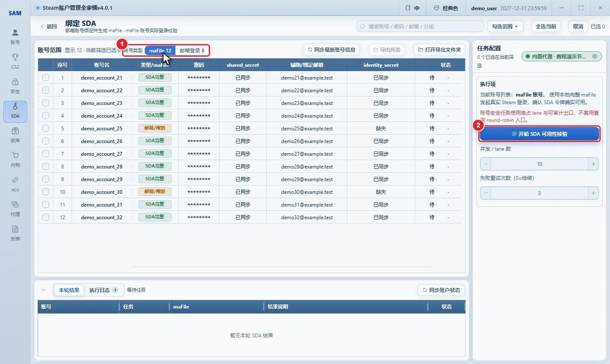
Task: Collapse the results panel chevron
Action: click(x=44, y=290)
